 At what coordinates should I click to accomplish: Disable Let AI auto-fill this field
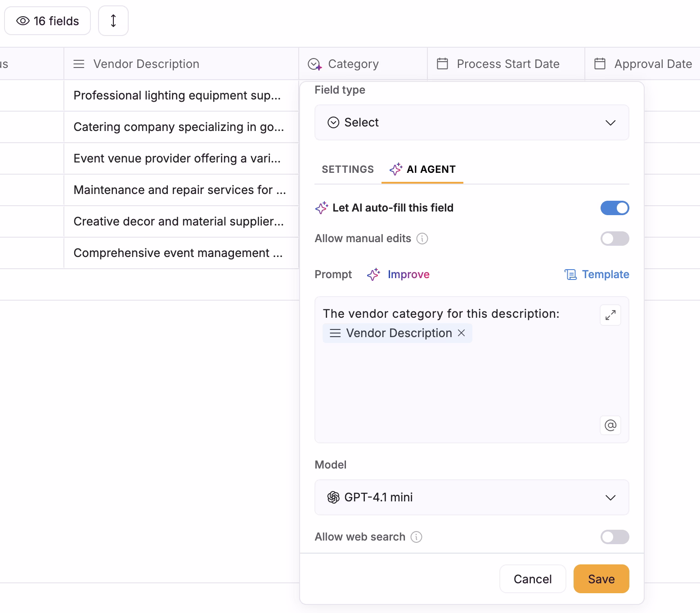(x=615, y=207)
